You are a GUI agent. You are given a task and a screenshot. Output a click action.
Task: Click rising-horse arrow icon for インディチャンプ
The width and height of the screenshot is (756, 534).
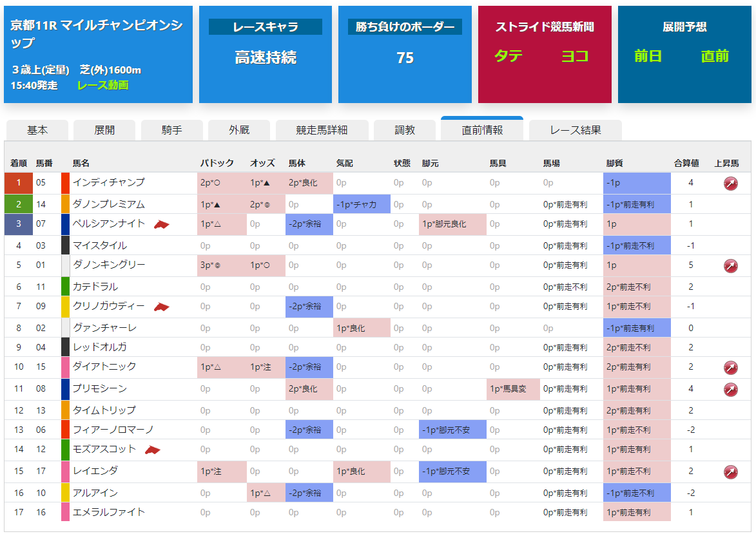pos(730,183)
